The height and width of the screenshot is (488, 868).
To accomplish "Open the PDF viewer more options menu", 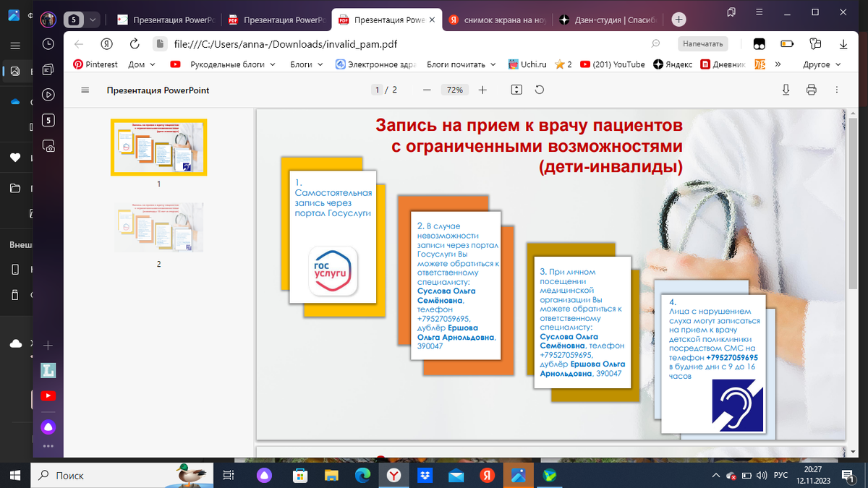I will [835, 90].
